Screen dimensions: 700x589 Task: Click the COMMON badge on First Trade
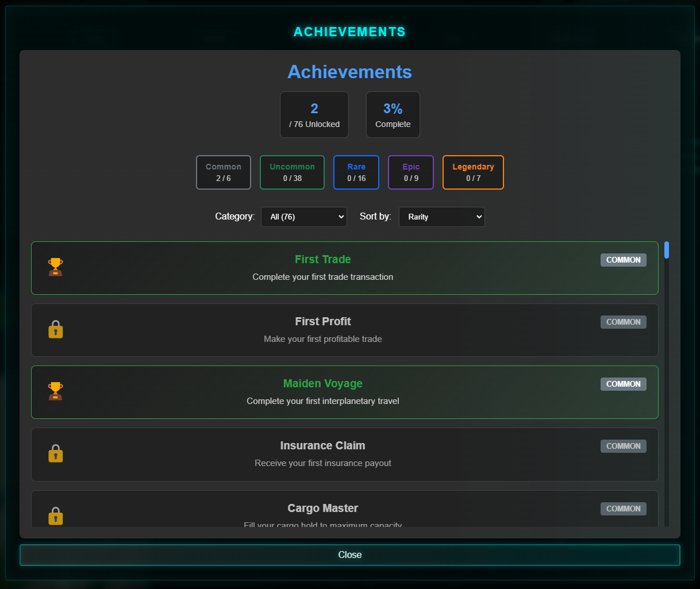click(623, 260)
